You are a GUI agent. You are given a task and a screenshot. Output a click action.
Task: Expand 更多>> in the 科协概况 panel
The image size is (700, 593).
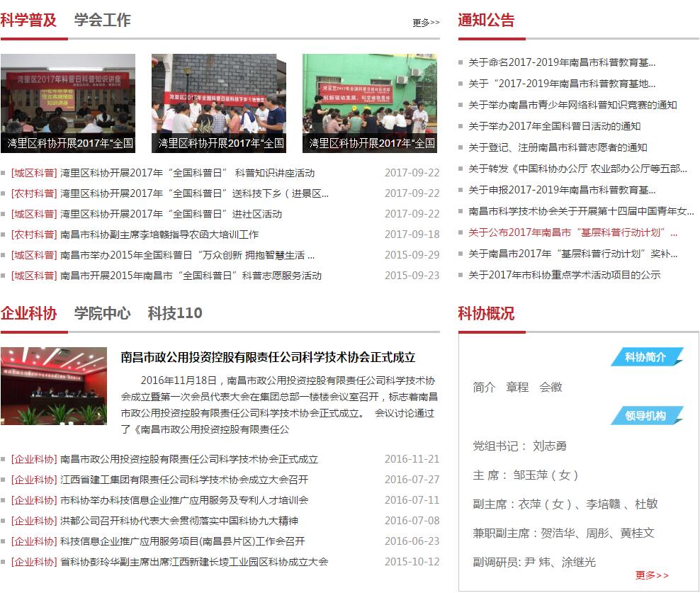tap(652, 575)
